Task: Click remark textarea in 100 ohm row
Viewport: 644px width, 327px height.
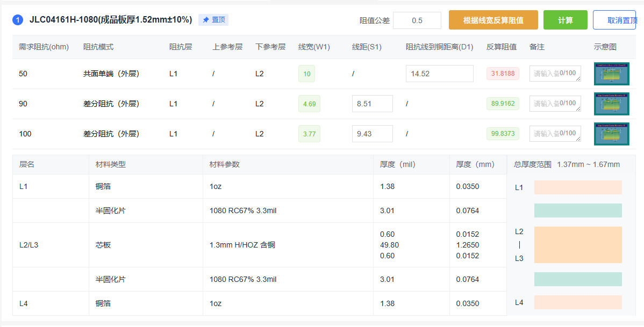Action: (555, 134)
